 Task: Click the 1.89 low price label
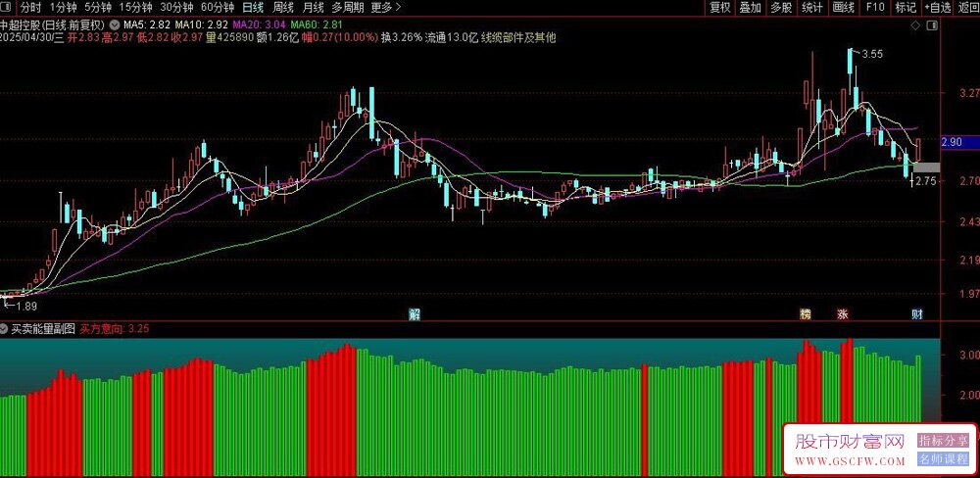[x=26, y=306]
